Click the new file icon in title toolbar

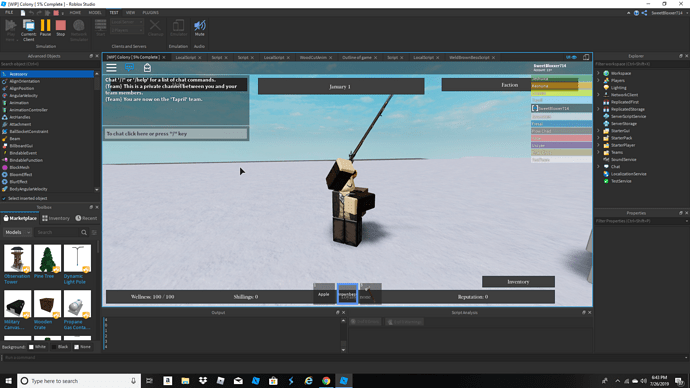pyautogui.click(x=23, y=13)
